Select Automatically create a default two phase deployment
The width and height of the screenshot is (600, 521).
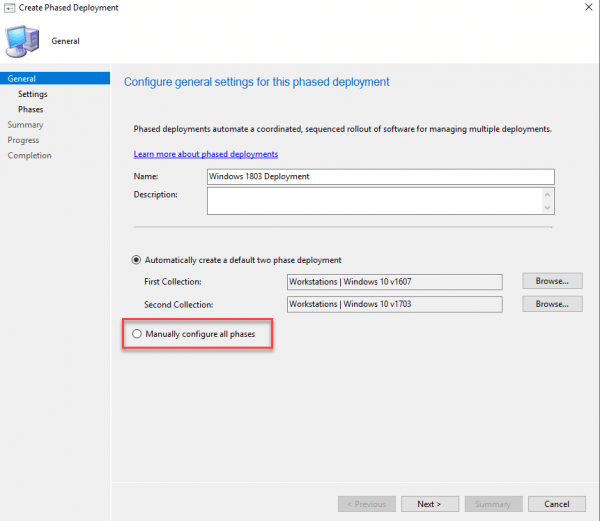[138, 260]
